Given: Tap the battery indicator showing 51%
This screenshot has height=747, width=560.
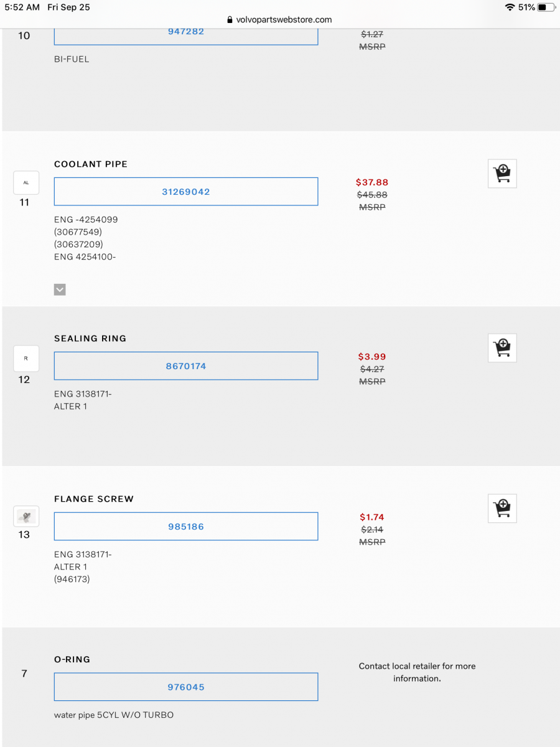Looking at the screenshot, I should [535, 7].
